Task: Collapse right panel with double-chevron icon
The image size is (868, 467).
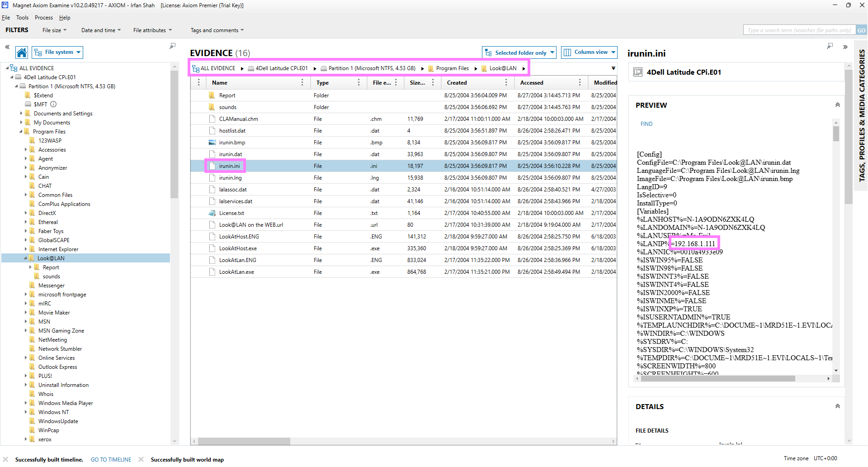Action: coord(845,47)
